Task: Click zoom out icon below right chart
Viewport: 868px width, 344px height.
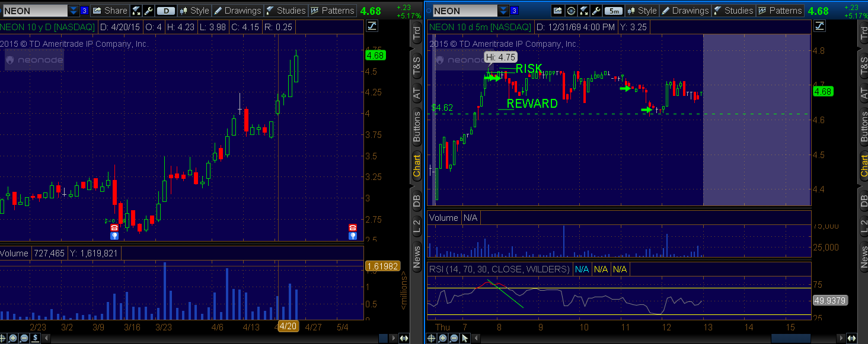Action: [454, 338]
